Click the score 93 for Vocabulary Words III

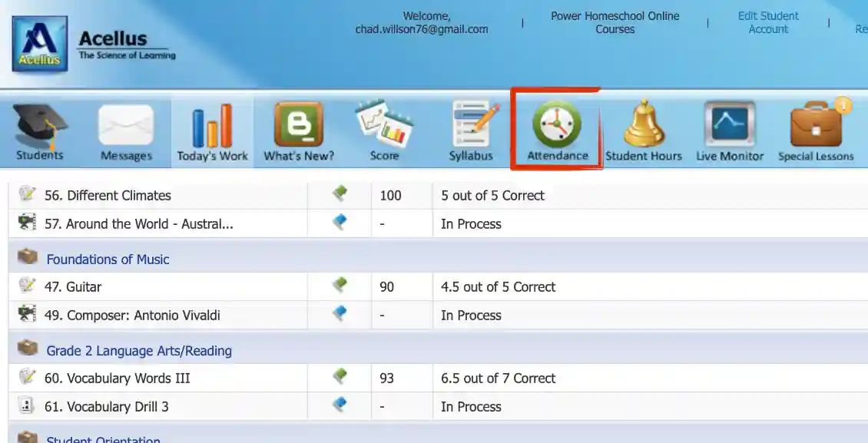click(387, 379)
